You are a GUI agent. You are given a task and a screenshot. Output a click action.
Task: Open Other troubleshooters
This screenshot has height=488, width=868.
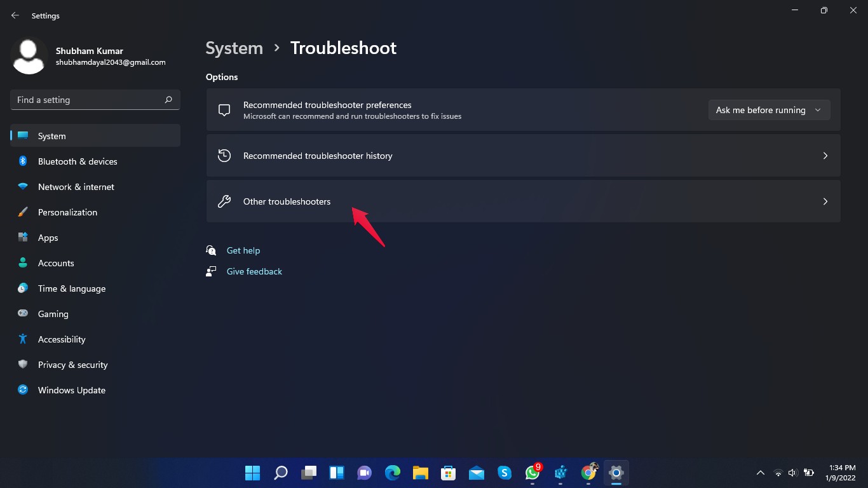(523, 201)
